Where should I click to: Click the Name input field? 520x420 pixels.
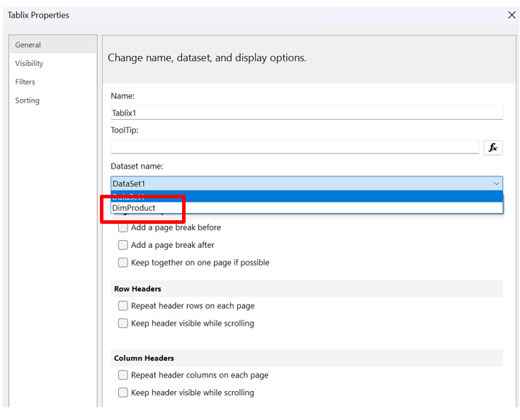(x=307, y=113)
